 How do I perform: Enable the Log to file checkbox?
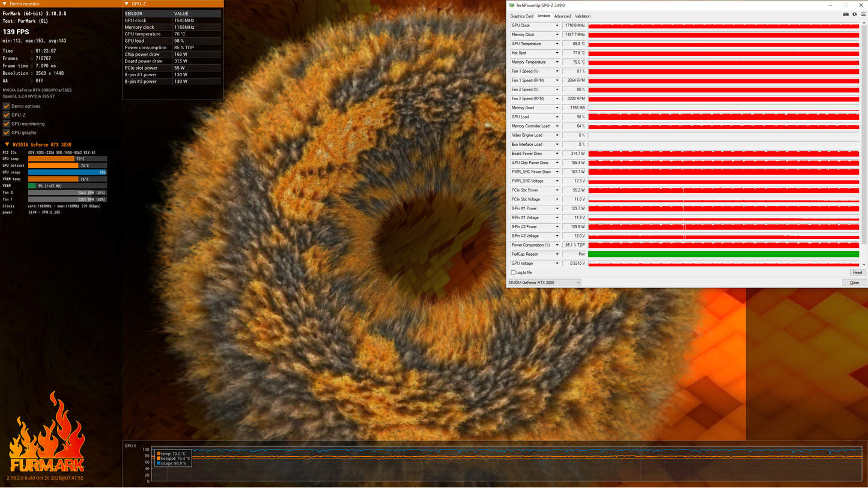click(x=512, y=273)
